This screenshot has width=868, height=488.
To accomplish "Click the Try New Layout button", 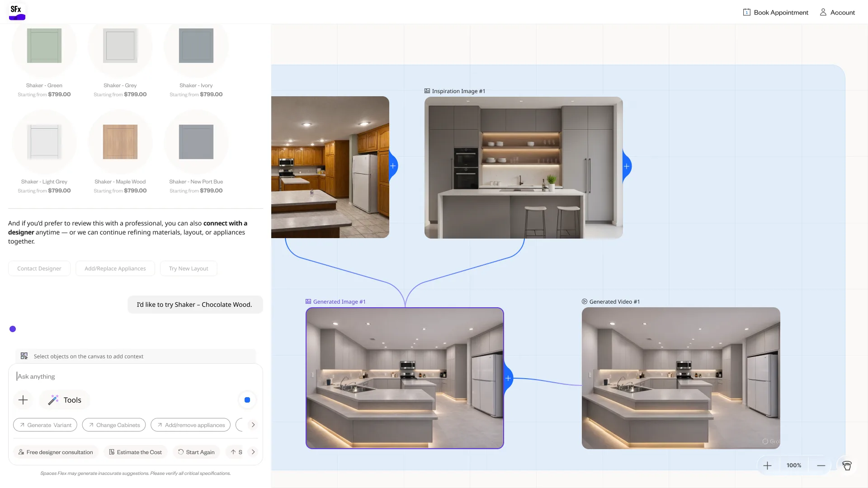I will point(189,268).
